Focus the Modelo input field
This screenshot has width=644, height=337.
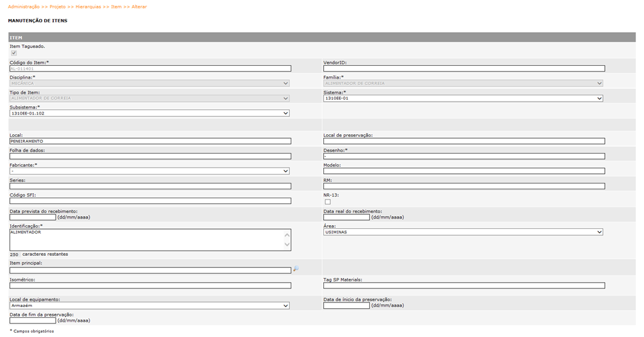click(463, 171)
